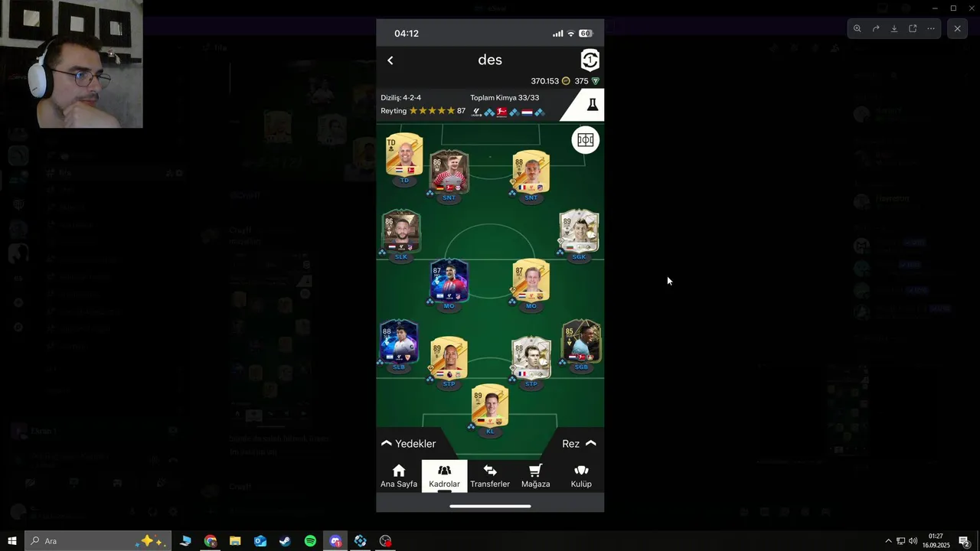Screen dimensions: 980x551
Task: Expand the Yedekler substitutes panel
Action: 408,444
